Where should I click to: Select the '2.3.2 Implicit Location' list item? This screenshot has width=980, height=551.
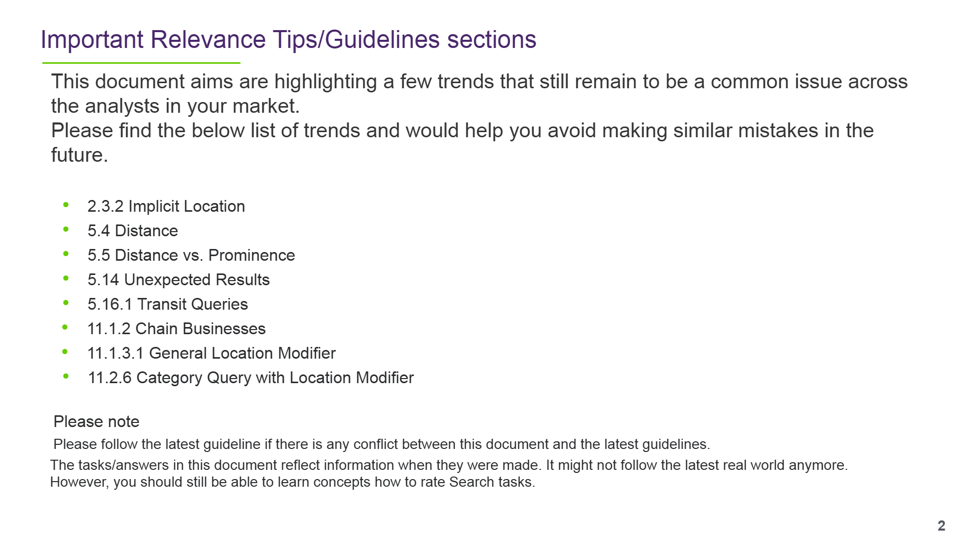pos(166,207)
